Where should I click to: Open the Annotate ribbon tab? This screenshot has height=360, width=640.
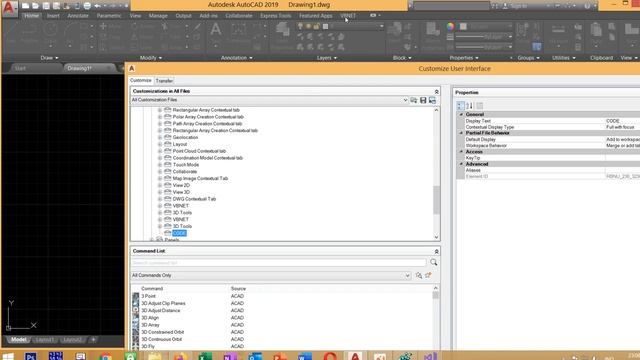tap(78, 16)
